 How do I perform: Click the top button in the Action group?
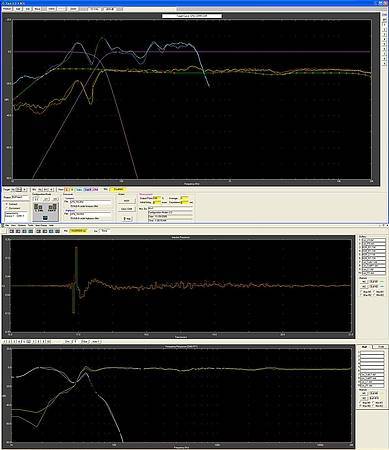pyautogui.click(x=126, y=201)
